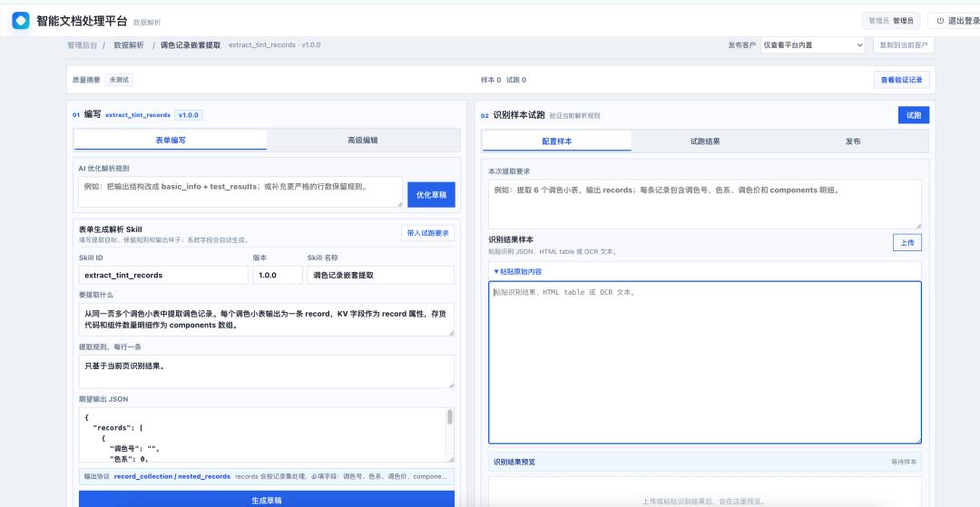
Task: Click the 退出登录 button
Action: coord(954,21)
